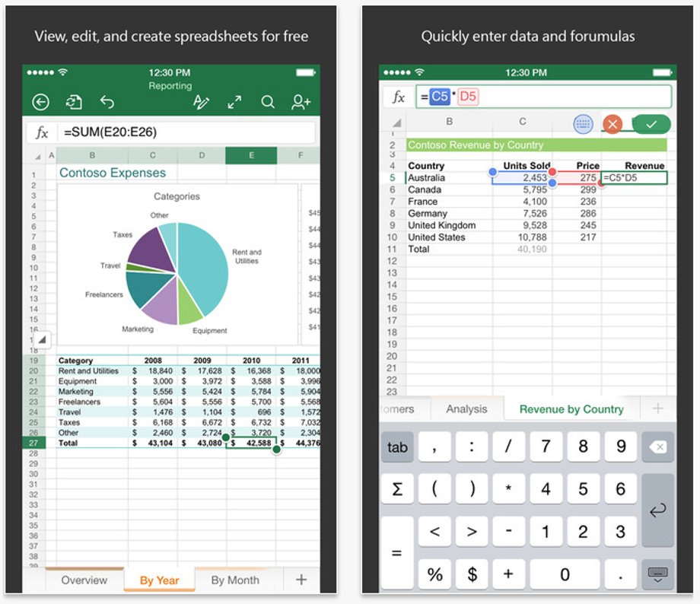Viewport: 700px width, 604px height.
Task: Add sheet after Revenue by Country tab
Action: 657,408
